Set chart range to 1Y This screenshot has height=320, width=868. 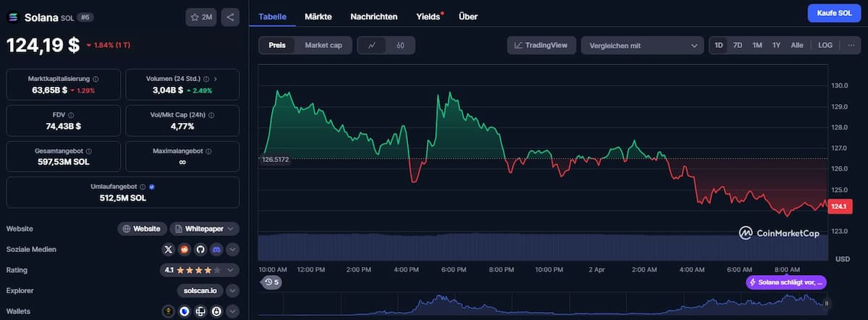776,45
